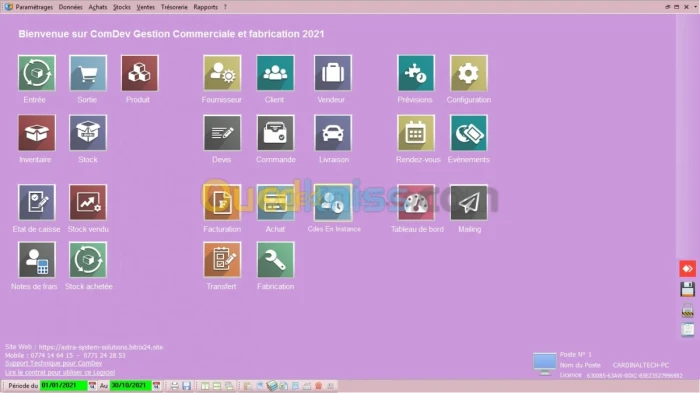Open the Client group icon
The height and width of the screenshot is (393, 700).
coord(275,73)
